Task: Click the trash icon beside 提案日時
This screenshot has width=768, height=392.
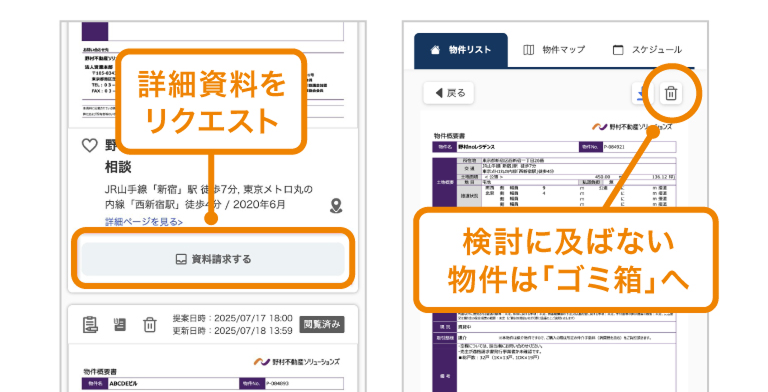Action: [149, 324]
